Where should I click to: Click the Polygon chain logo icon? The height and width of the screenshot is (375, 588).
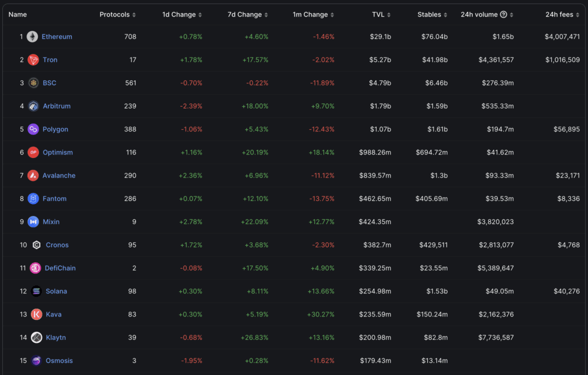[x=33, y=129]
